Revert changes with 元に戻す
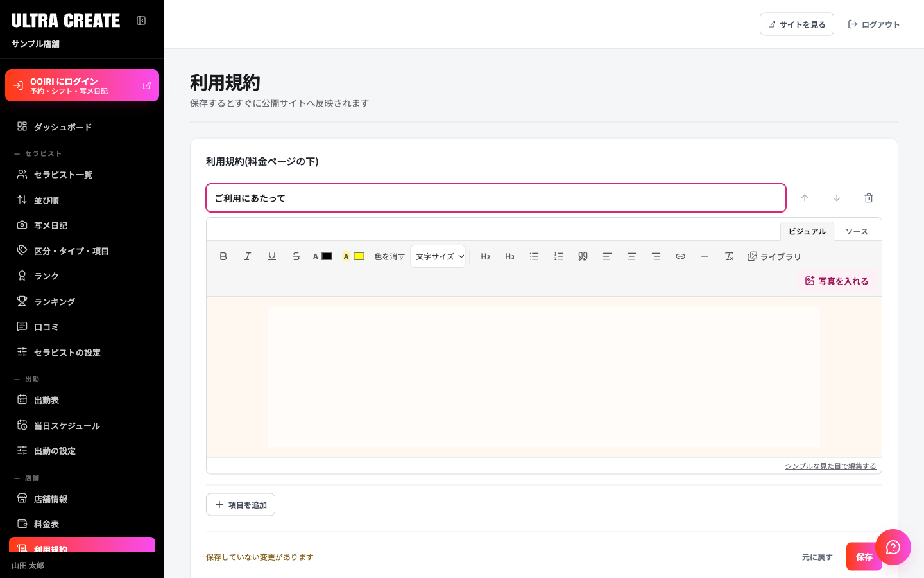The height and width of the screenshot is (578, 924). (817, 557)
